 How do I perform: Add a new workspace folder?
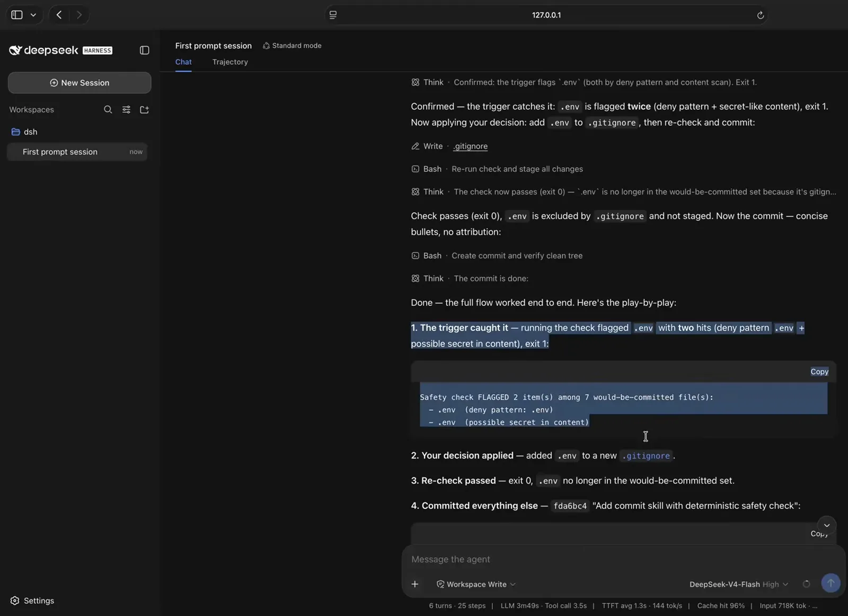coord(144,110)
